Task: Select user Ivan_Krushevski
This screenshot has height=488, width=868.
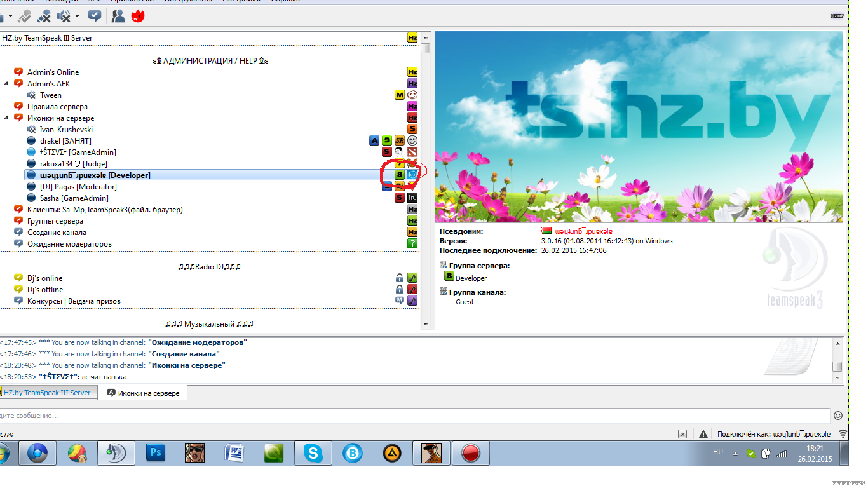Action: click(x=66, y=130)
